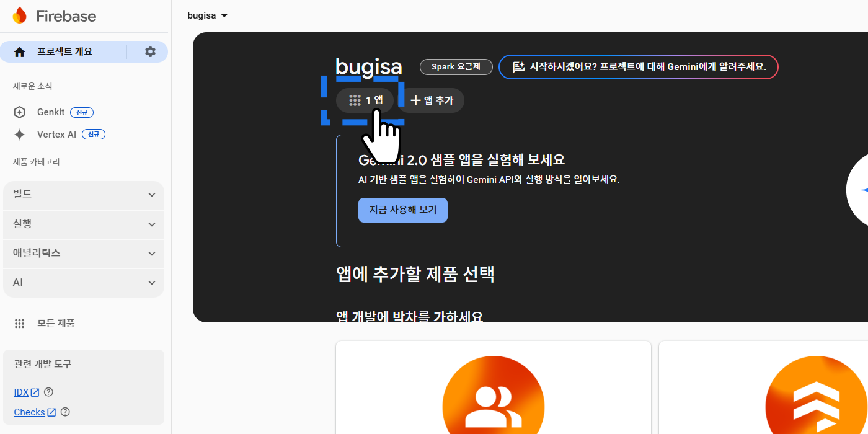868x434 pixels.
Task: Click the Firebase wordmark text
Action: coord(66,16)
